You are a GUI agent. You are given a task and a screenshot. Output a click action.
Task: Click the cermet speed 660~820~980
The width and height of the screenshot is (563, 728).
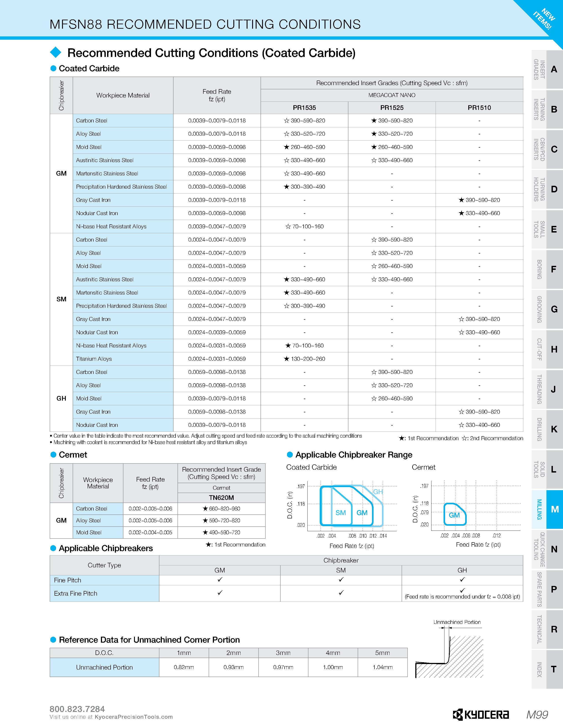click(x=225, y=509)
